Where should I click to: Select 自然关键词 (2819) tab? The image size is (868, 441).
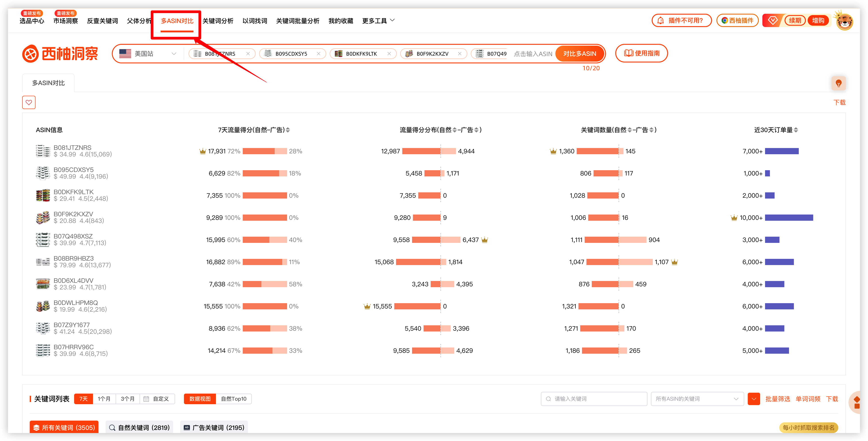coord(140,427)
